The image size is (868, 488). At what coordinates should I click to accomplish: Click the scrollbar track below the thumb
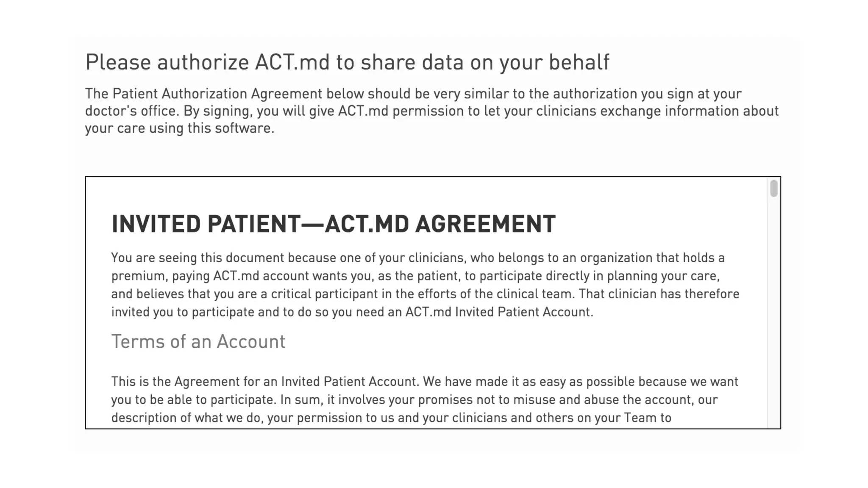coord(774,313)
